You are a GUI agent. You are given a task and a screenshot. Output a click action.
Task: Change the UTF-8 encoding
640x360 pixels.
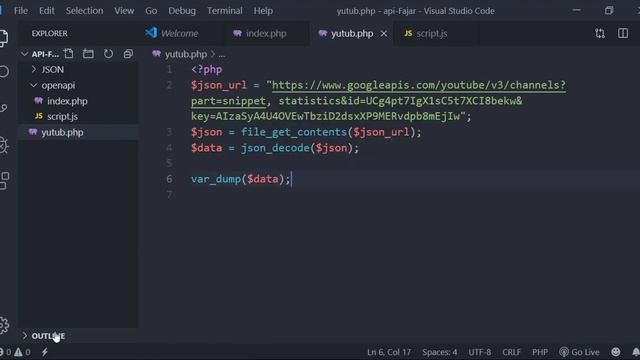point(480,352)
